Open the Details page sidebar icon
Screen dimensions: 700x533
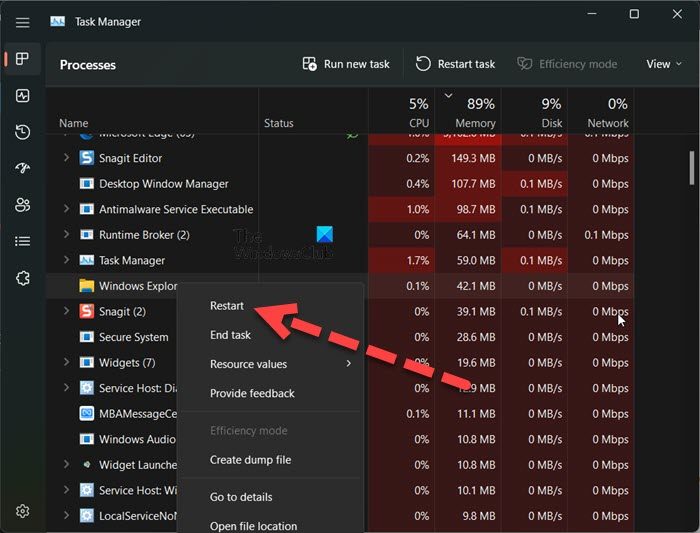(22, 242)
